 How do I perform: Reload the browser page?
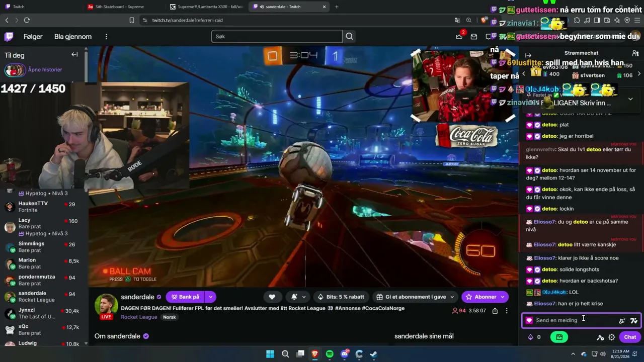pyautogui.click(x=27, y=20)
